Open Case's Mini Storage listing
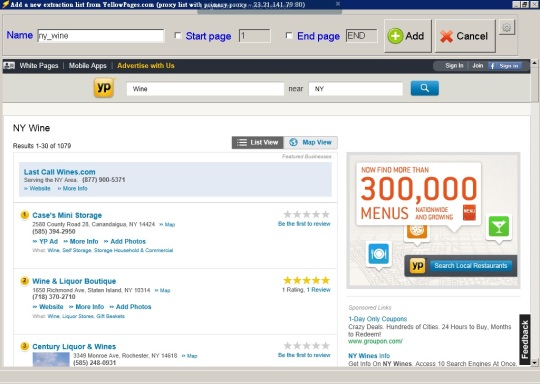Viewport: 540px width, 384px height. [x=67, y=215]
